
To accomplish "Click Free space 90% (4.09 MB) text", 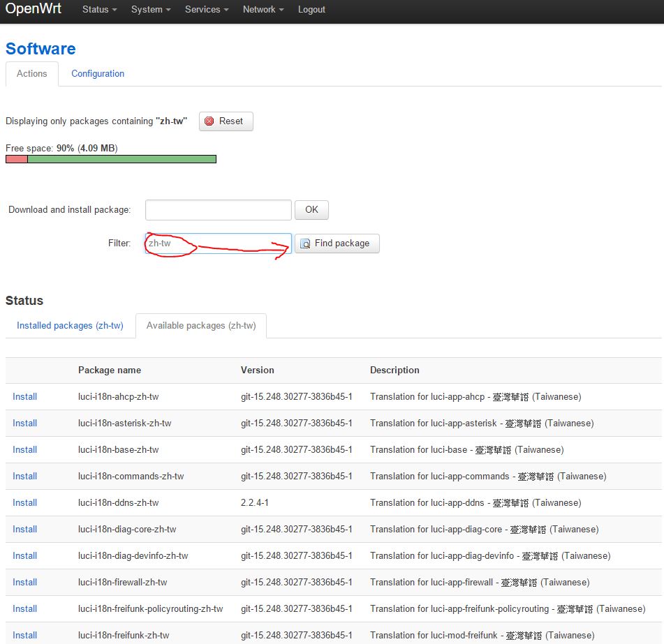I will (62, 148).
